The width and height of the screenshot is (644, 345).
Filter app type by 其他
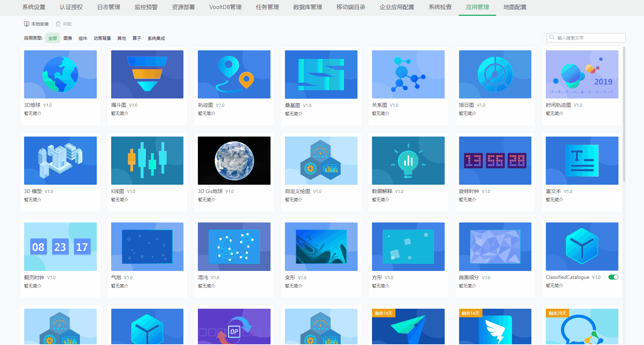[x=122, y=38]
